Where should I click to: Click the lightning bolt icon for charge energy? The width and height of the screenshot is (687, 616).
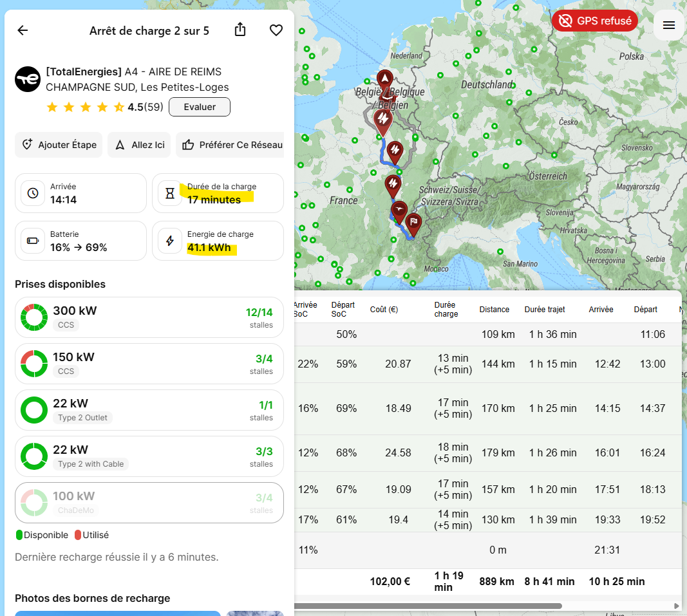tap(170, 241)
